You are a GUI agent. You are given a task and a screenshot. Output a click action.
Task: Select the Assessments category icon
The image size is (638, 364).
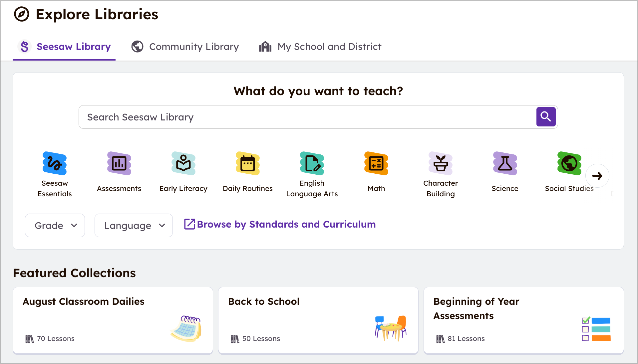coord(119,163)
